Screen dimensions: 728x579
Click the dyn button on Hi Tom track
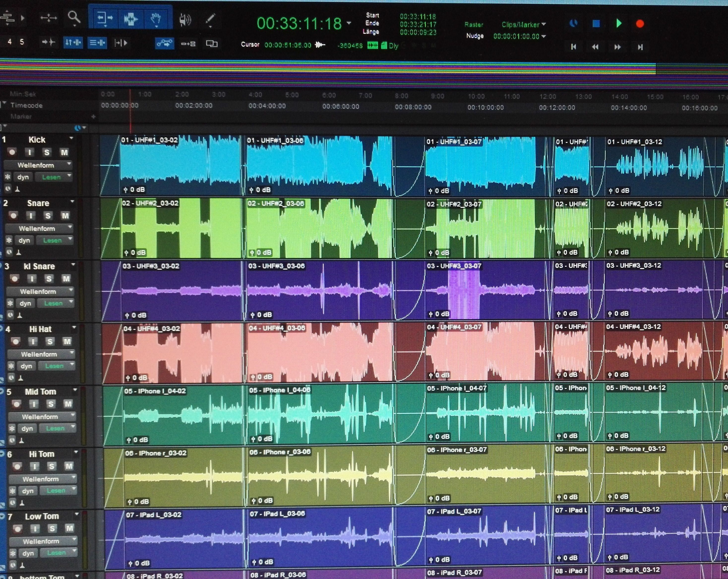tap(28, 491)
